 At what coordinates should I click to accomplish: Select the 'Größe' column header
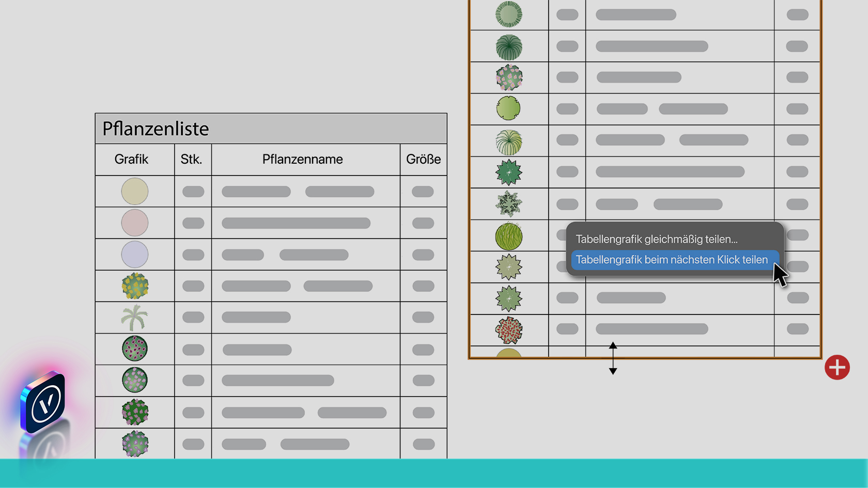[423, 160]
